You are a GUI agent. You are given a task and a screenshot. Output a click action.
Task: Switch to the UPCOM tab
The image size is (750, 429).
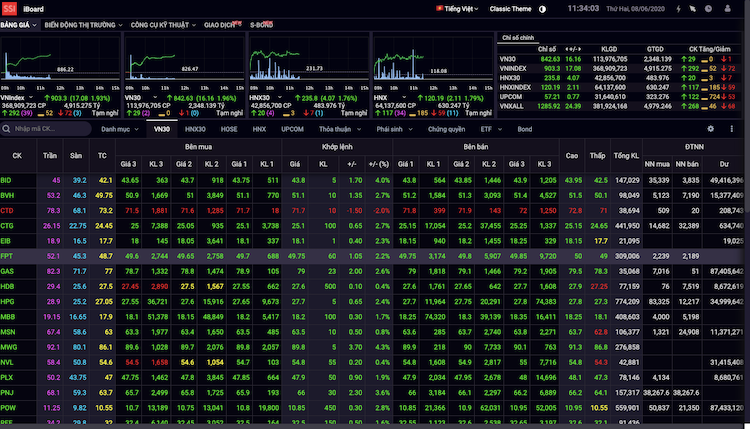point(292,129)
